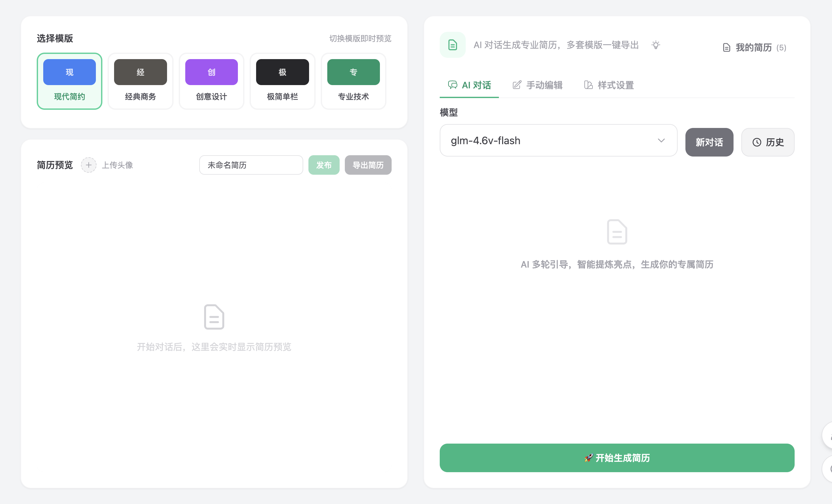Open the 样式设置 tab
832x504 pixels.
click(609, 85)
